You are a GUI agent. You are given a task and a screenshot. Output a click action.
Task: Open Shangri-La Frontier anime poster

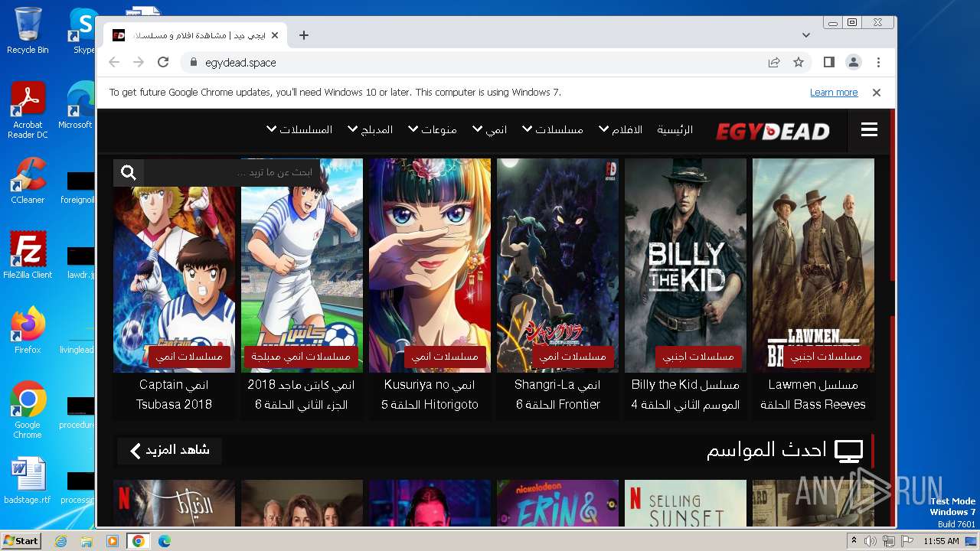tap(557, 265)
